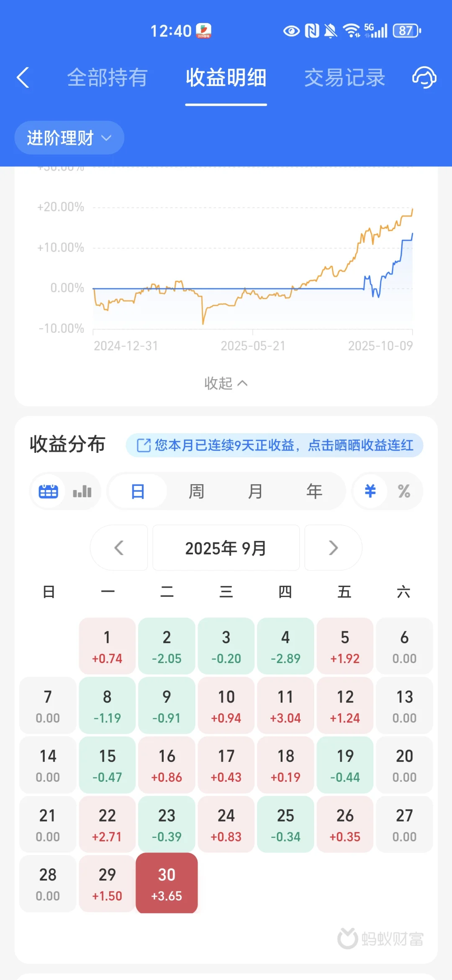Select 周 period option
This screenshot has width=452, height=980.
[x=196, y=491]
